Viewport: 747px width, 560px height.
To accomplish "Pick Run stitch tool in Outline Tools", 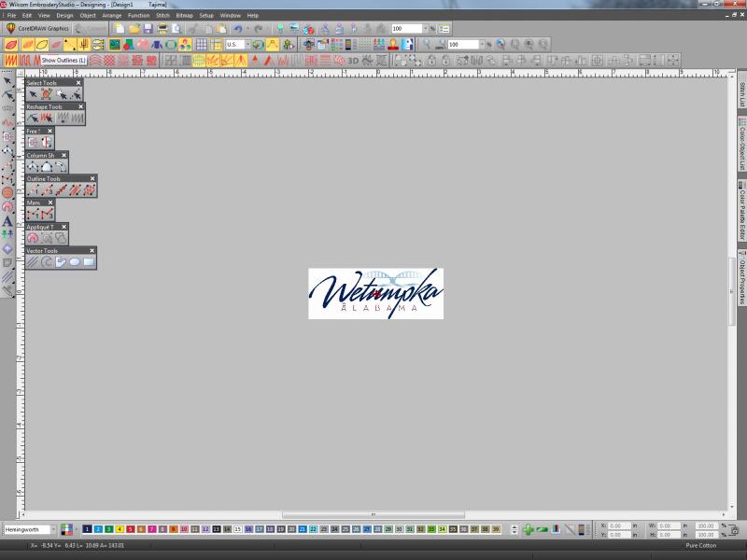I will coord(33,190).
